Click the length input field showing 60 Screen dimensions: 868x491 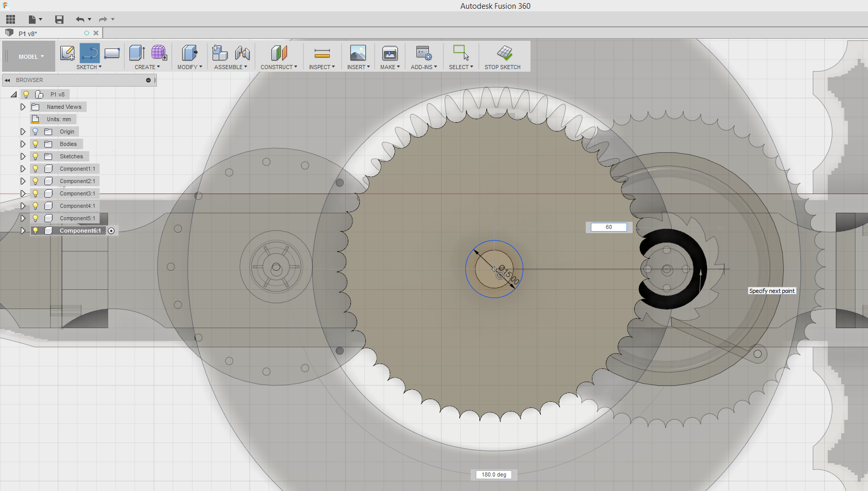pyautogui.click(x=608, y=227)
